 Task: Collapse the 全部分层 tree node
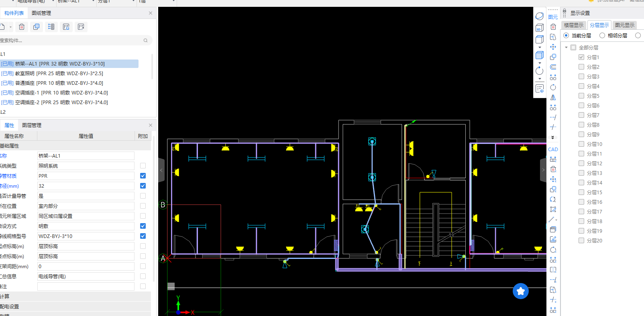pyautogui.click(x=567, y=47)
